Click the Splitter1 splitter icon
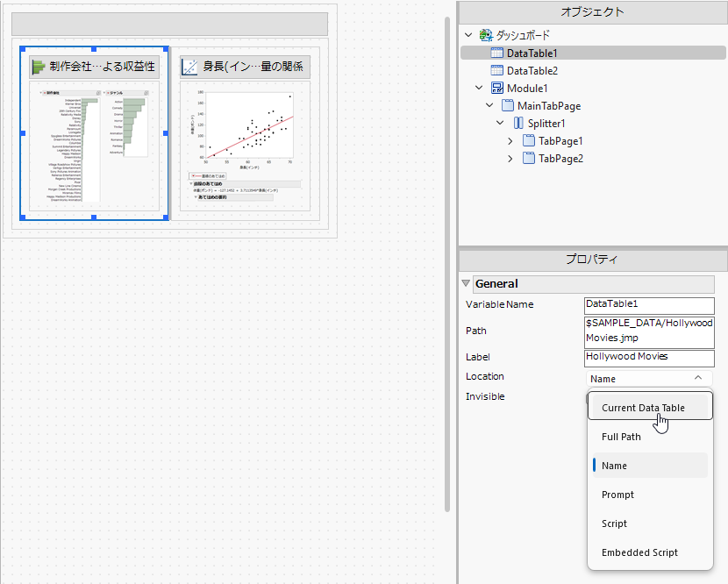 (518, 124)
